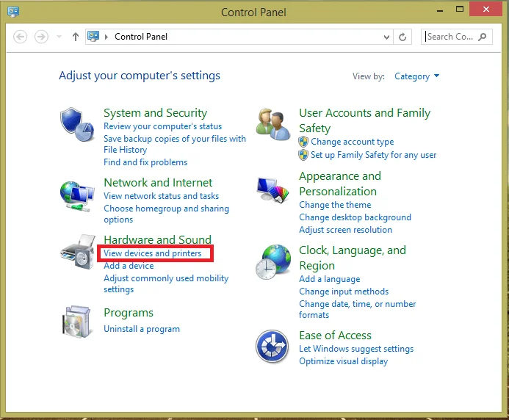The image size is (509, 420).
Task: Open Appearance and Personalization category
Action: click(x=340, y=184)
